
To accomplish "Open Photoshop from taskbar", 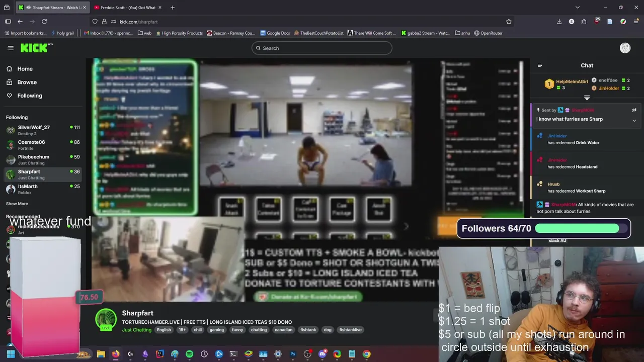I will tap(293, 354).
